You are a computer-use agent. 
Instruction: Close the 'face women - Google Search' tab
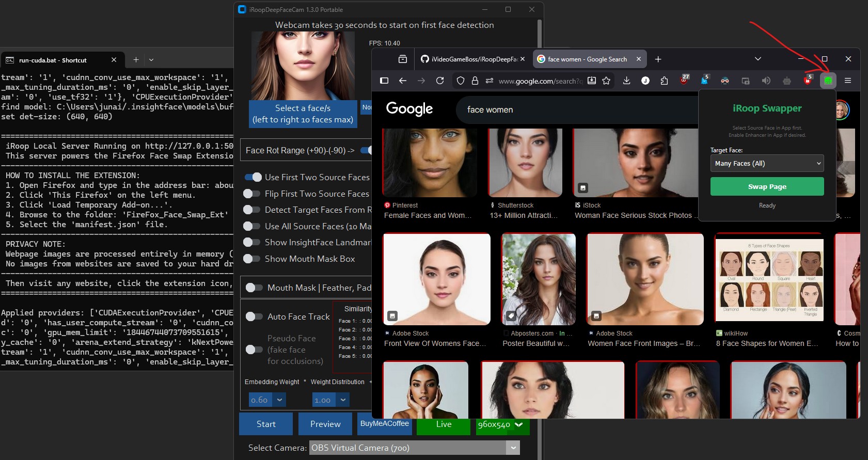coord(639,59)
